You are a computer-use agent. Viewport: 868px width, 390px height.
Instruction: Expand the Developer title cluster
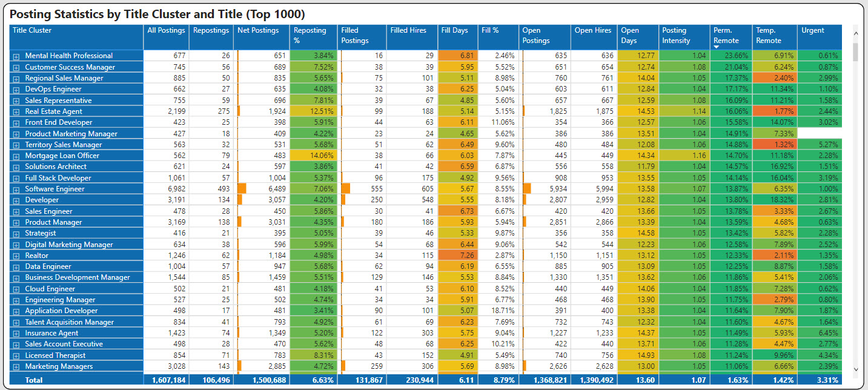(x=16, y=200)
